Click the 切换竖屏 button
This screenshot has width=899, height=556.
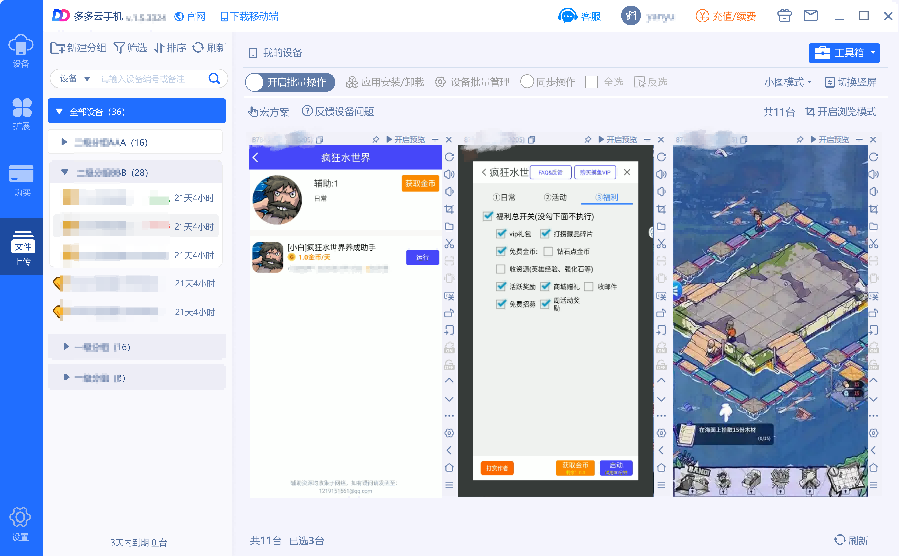850,82
